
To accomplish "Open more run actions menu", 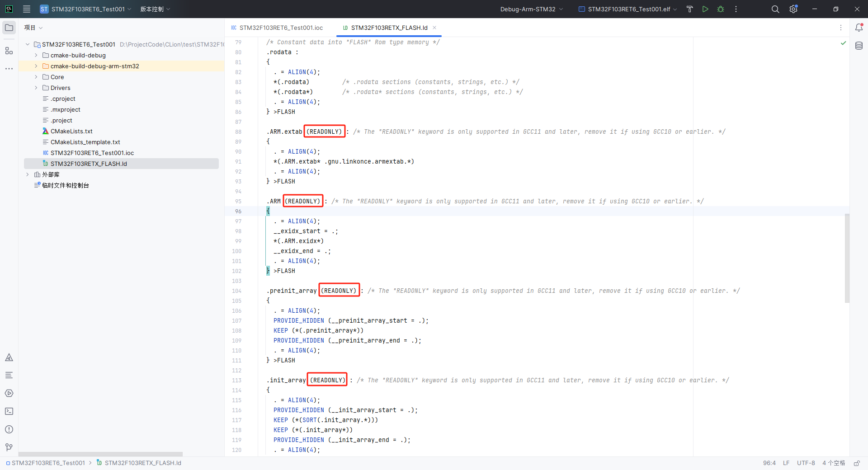I will coord(736,9).
